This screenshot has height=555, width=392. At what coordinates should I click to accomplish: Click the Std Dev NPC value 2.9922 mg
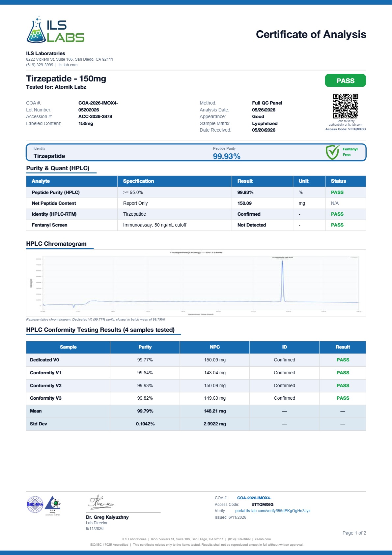[x=215, y=424]
